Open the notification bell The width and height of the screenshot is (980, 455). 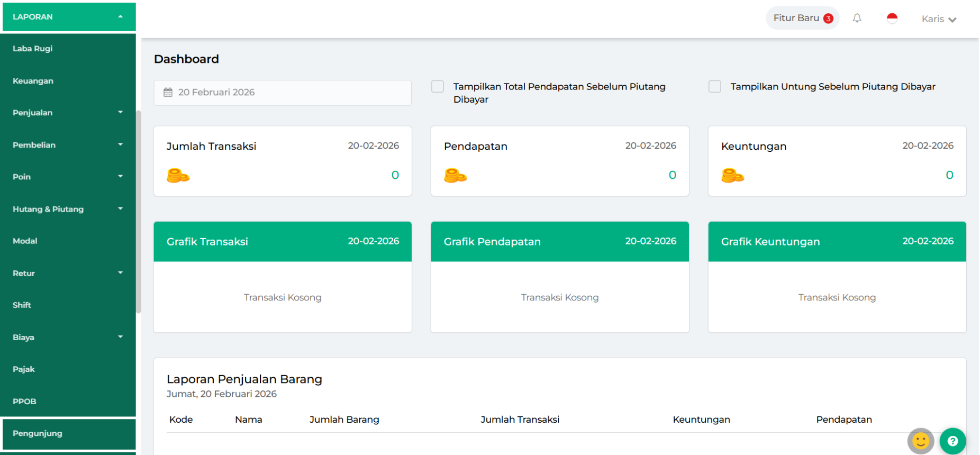point(857,19)
